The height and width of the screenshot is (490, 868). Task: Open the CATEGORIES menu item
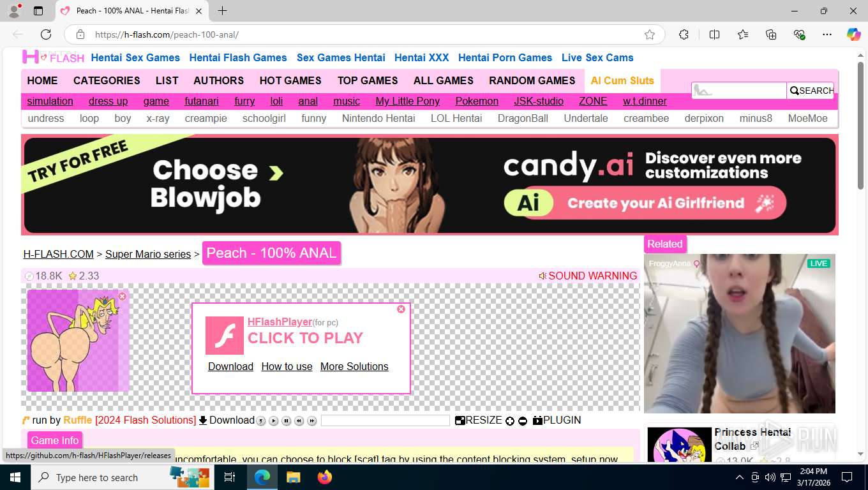click(x=107, y=80)
